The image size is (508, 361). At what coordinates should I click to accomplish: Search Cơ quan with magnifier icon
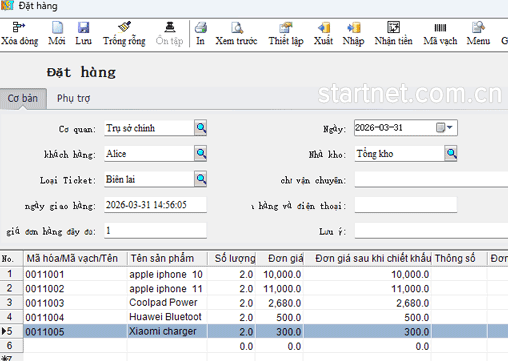[x=201, y=128]
